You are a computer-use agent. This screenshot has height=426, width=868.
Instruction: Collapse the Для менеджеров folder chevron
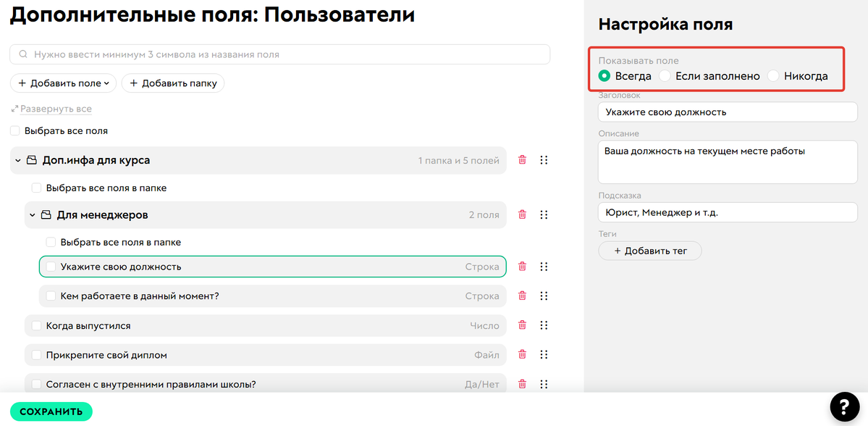tap(32, 214)
